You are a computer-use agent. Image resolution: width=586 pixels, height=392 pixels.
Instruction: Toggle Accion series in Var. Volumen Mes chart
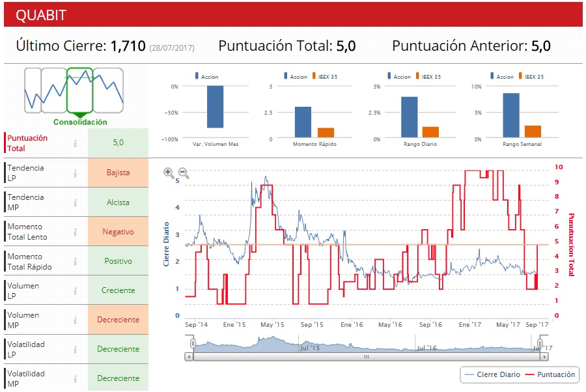206,76
